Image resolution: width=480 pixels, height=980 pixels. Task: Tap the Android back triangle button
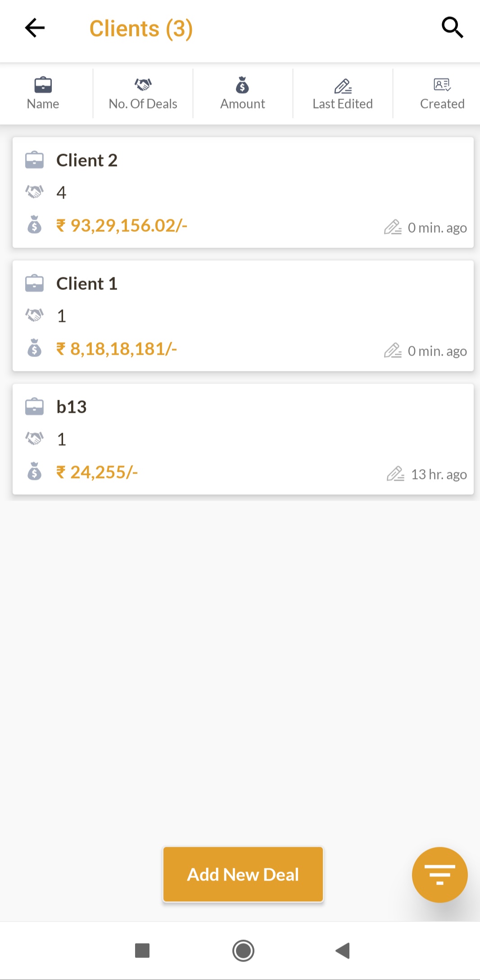pyautogui.click(x=343, y=951)
